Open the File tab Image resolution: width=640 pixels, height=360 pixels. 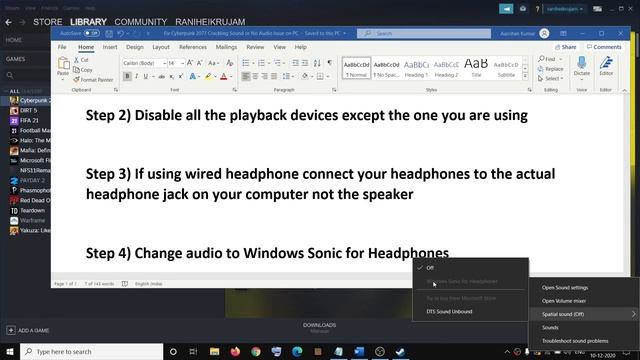pos(62,47)
